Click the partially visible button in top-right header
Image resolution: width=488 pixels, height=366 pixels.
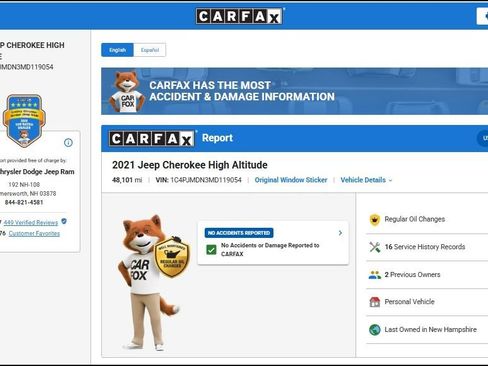483,16
